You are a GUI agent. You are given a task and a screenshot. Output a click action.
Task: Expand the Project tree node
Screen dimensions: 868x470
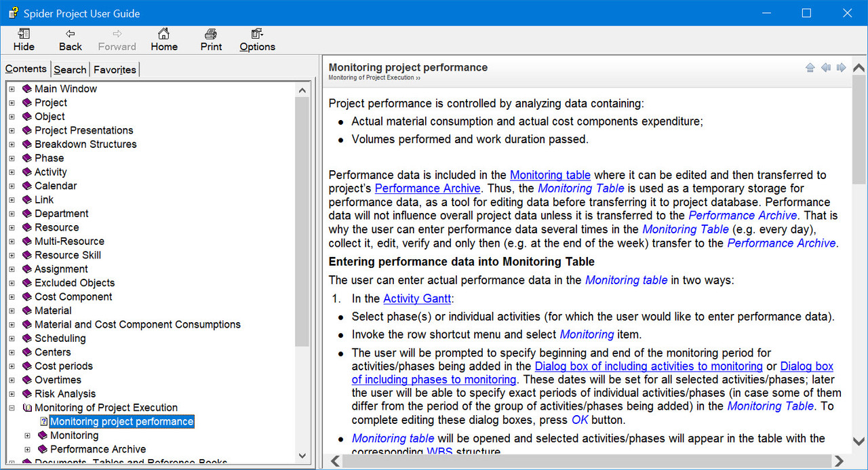click(x=12, y=102)
